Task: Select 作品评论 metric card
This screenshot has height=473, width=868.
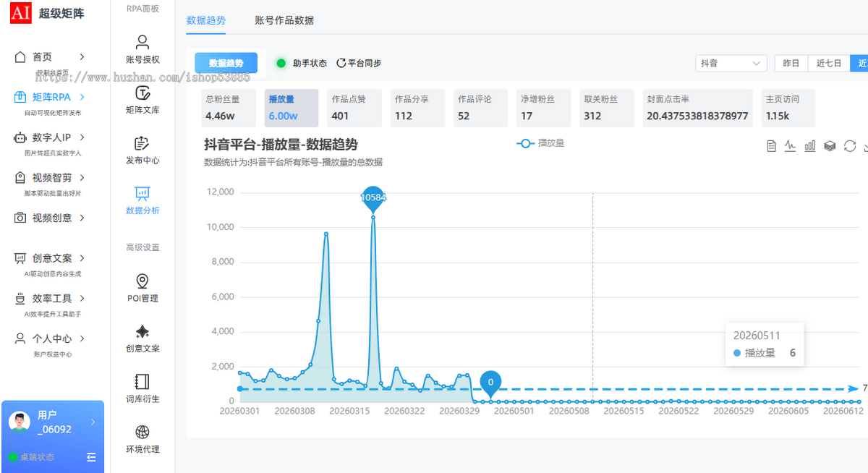Action: pos(480,108)
